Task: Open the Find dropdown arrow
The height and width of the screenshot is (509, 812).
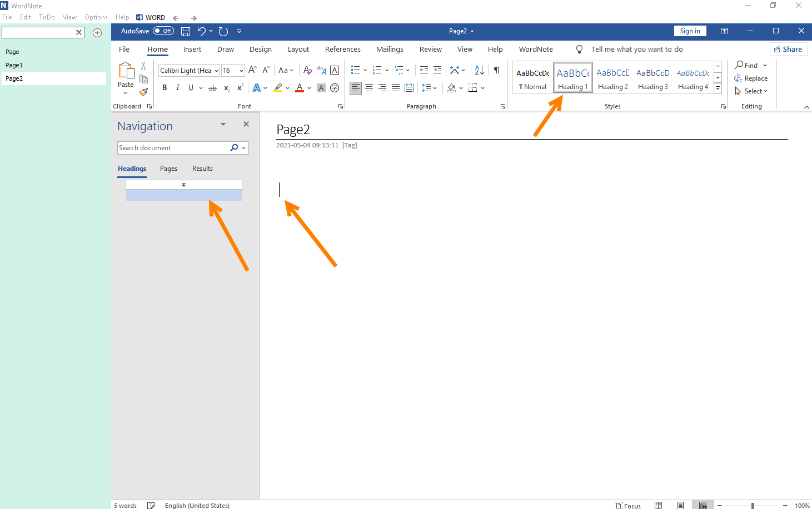Action: [765, 65]
